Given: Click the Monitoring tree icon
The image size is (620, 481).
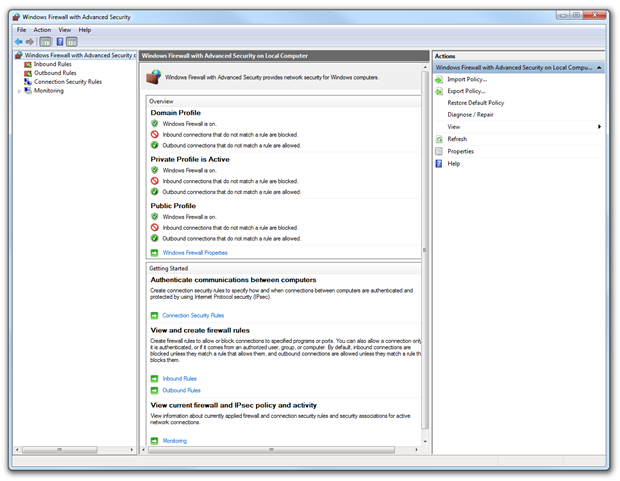Looking at the screenshot, I should 28,91.
